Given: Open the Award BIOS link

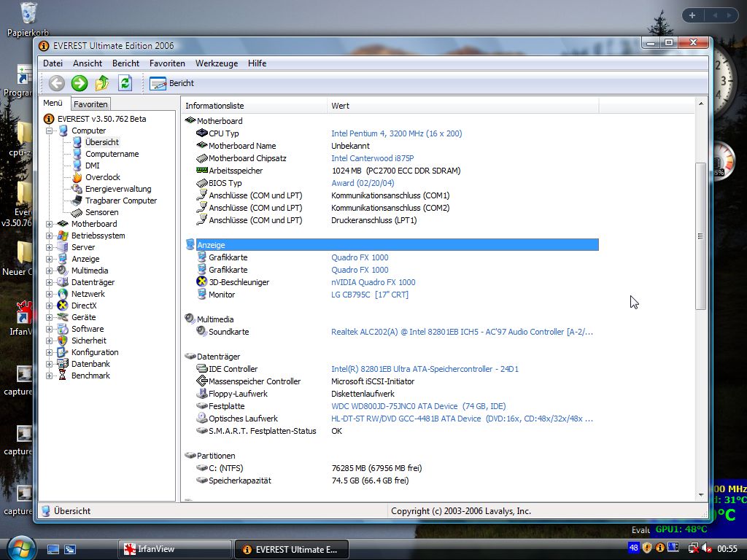Looking at the screenshot, I should pos(363,183).
